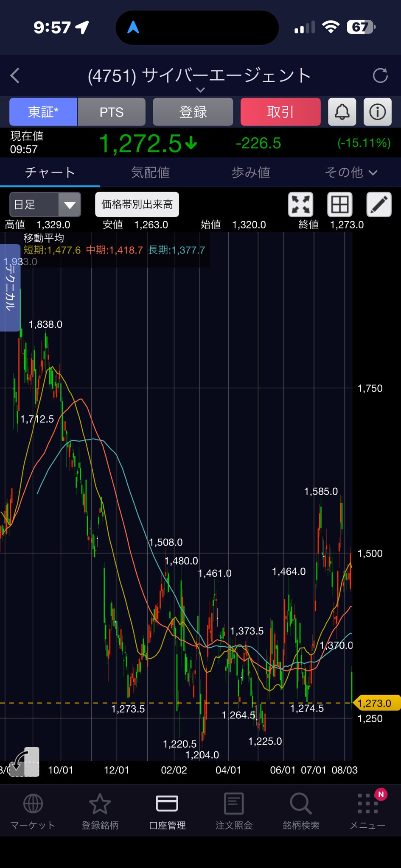Tap the 価格帯別出来高 button

[137, 204]
